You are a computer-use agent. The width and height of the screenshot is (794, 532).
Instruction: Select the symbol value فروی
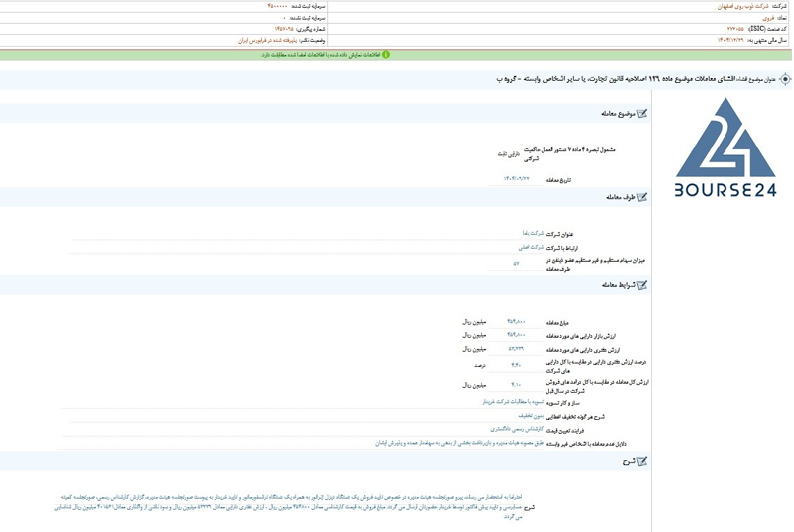click(768, 17)
